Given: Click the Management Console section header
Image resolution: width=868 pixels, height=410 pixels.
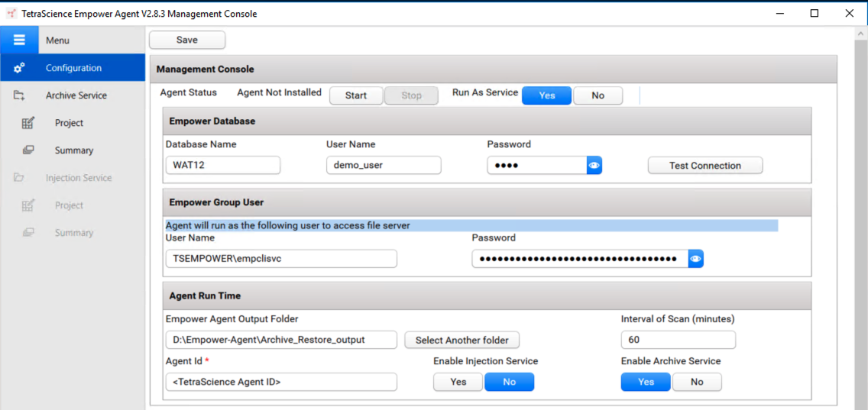Looking at the screenshot, I should click(494, 69).
